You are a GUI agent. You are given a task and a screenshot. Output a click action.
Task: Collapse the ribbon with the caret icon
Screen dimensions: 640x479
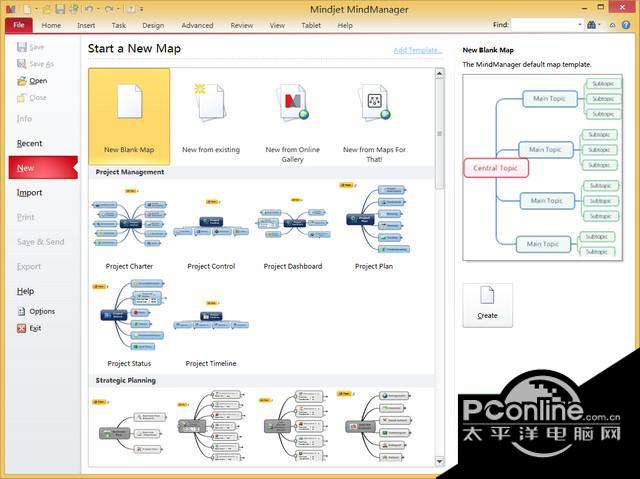coord(612,25)
